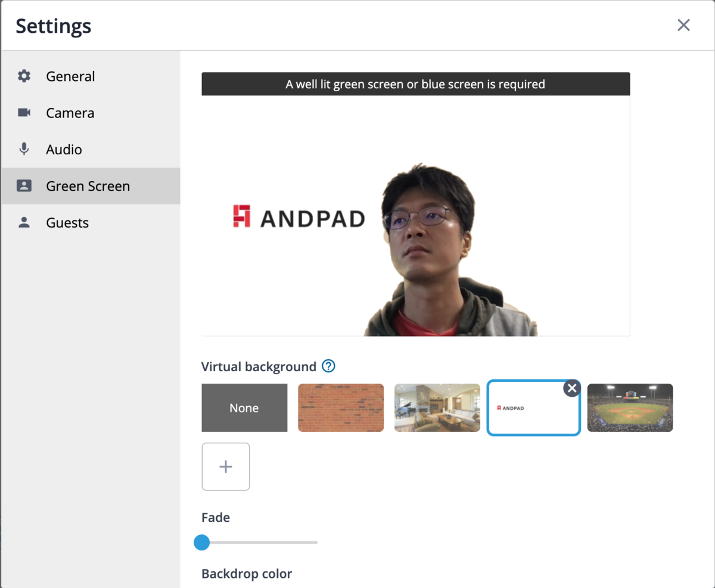The width and height of the screenshot is (715, 588).
Task: Switch to Camera settings
Action: 91,113
